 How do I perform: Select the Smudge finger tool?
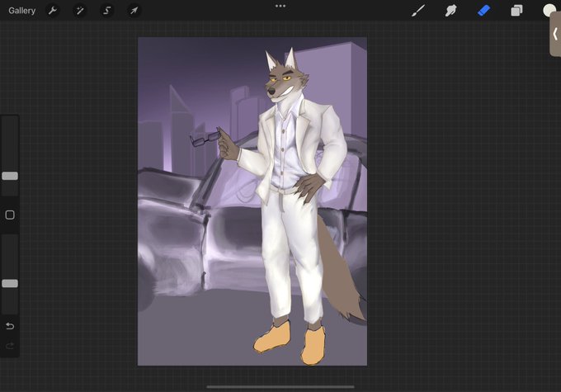click(450, 11)
